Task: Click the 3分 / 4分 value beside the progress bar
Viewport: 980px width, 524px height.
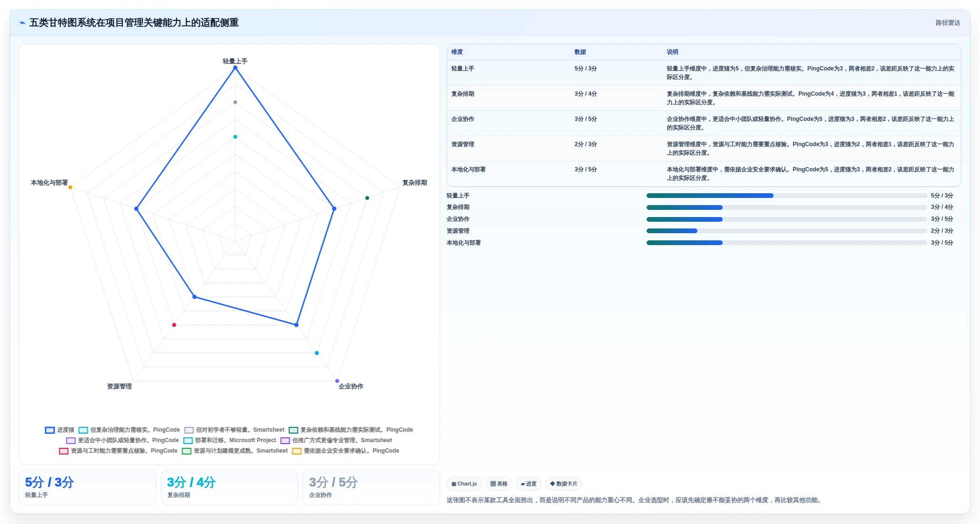Action: coord(942,207)
